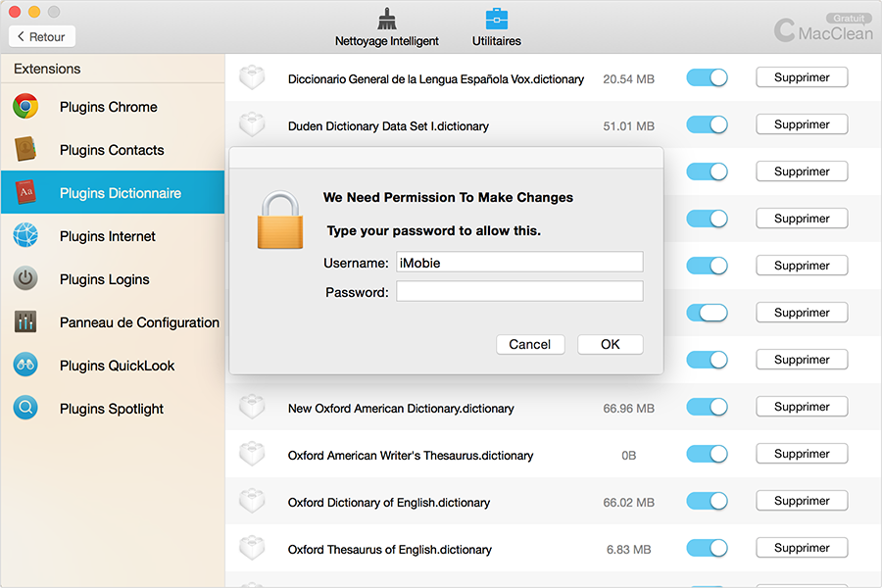This screenshot has width=882, height=588.
Task: Click the padlock icon in the dialog
Action: (x=280, y=220)
